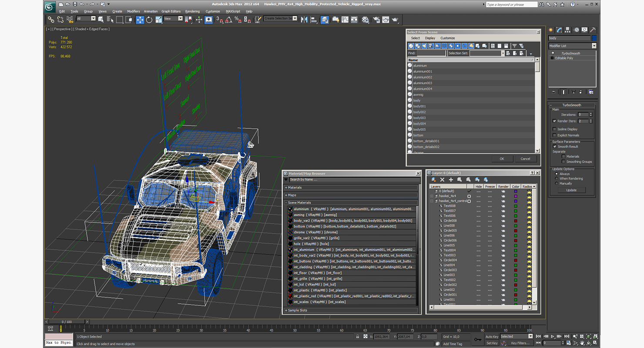Open the MAXScript menu

tap(233, 11)
